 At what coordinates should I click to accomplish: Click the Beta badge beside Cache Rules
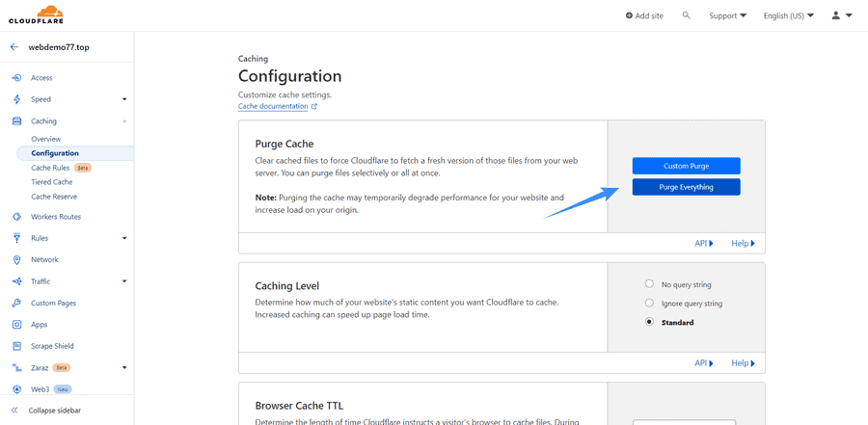83,168
